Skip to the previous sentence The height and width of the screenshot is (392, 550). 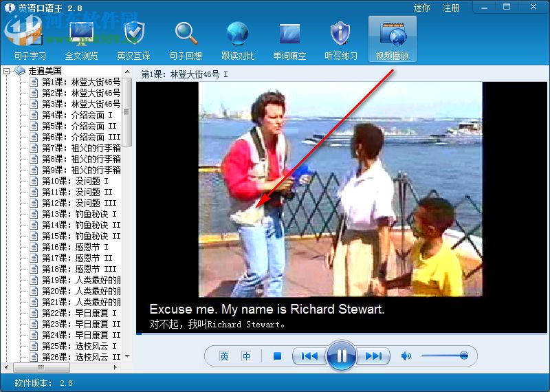coord(310,356)
